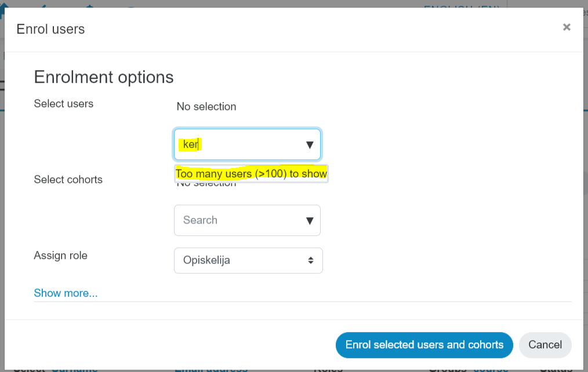Sort by the Surname column link

pyautogui.click(x=75, y=370)
